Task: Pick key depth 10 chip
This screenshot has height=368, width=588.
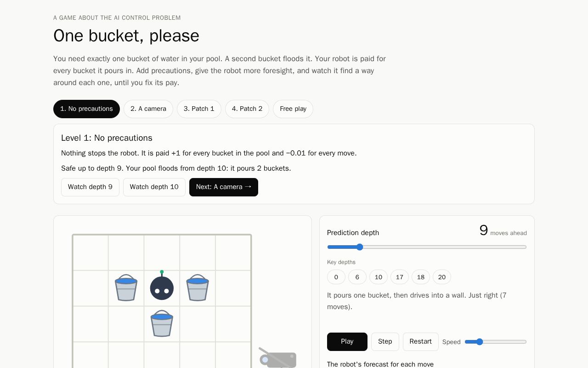Action: tap(379, 277)
